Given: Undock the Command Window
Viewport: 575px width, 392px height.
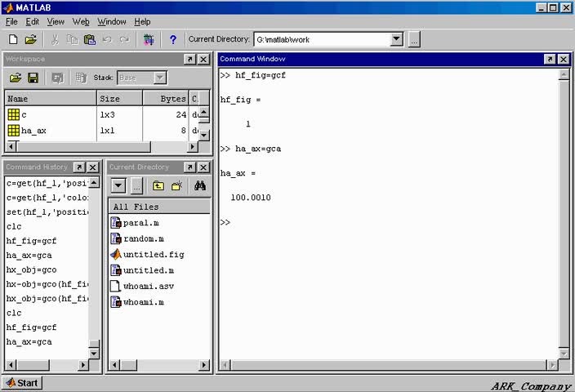Looking at the screenshot, I should pyautogui.click(x=550, y=59).
